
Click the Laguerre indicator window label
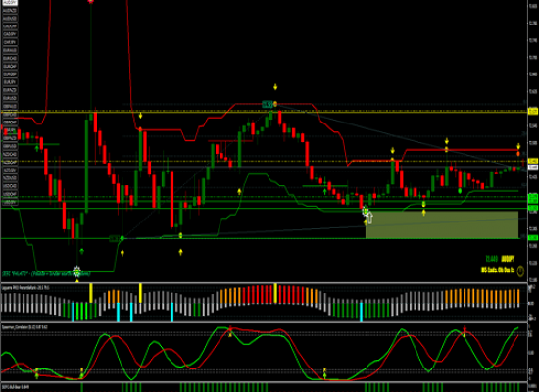[x=25, y=287]
